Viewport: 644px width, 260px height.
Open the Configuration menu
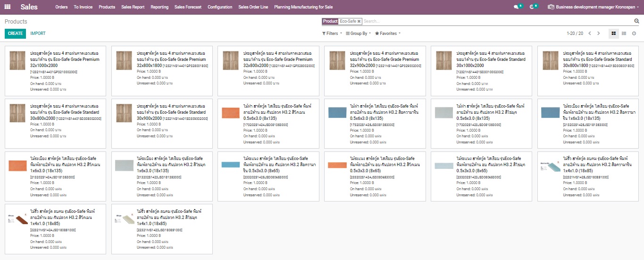[220, 7]
